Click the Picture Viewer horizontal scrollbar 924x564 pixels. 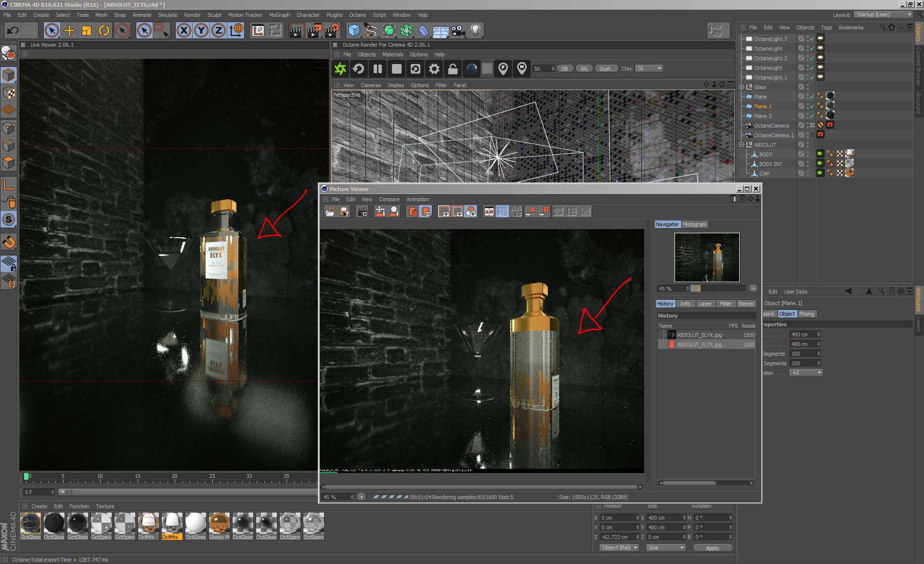tap(482, 487)
